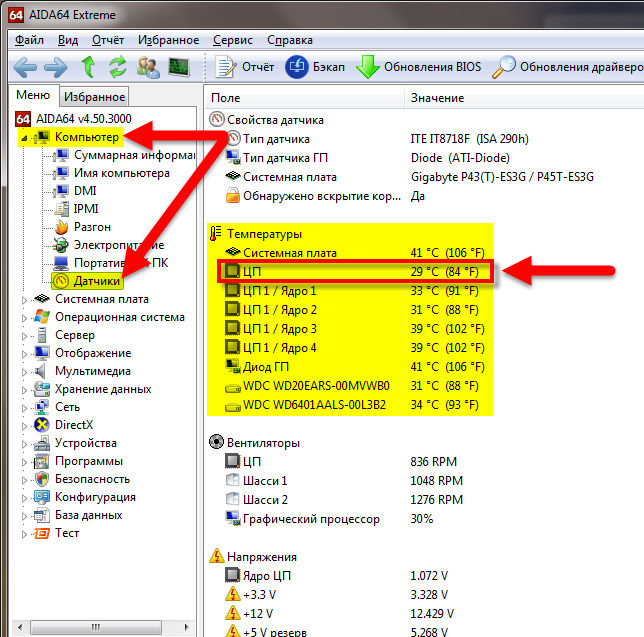644x637 pixels.
Task: Select the Тест tree icon
Action: pos(41,533)
